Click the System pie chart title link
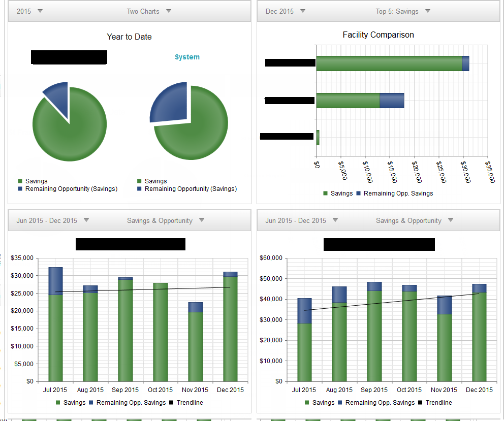 coord(187,57)
